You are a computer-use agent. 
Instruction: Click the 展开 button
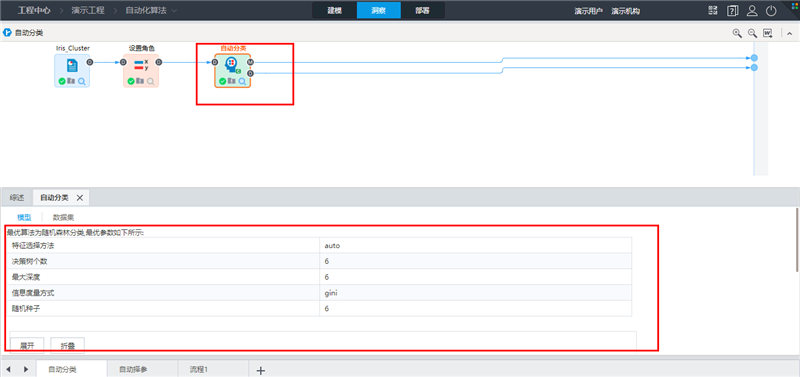click(27, 345)
